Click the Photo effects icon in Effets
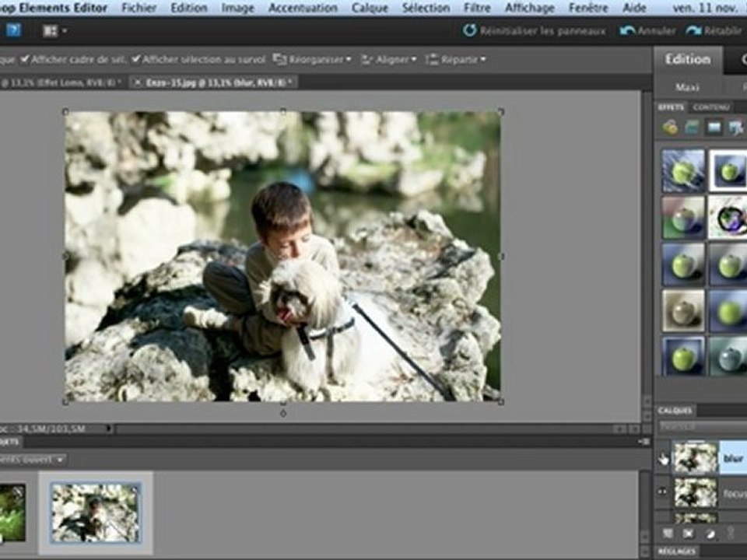The width and height of the screenshot is (747, 560). tap(714, 127)
